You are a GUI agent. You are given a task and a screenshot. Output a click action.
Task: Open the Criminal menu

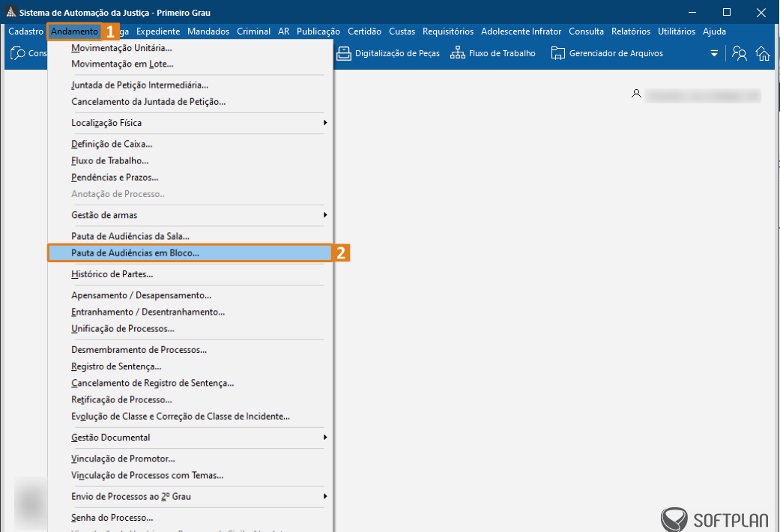point(254,31)
